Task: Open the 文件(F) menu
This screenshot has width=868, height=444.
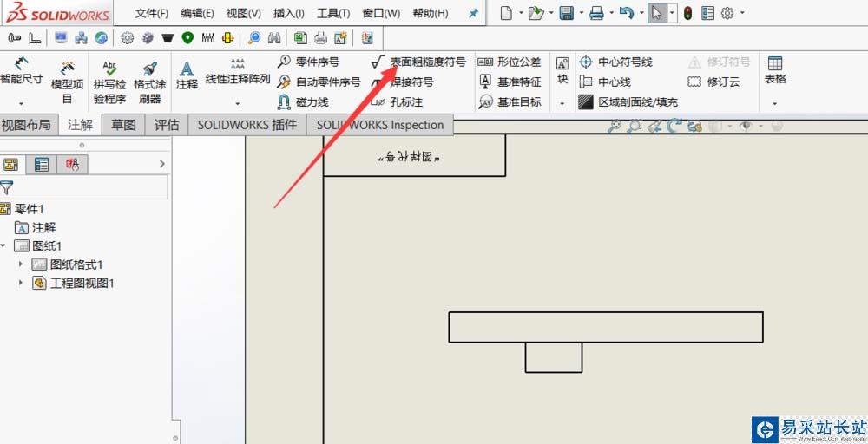Action: pyautogui.click(x=151, y=13)
